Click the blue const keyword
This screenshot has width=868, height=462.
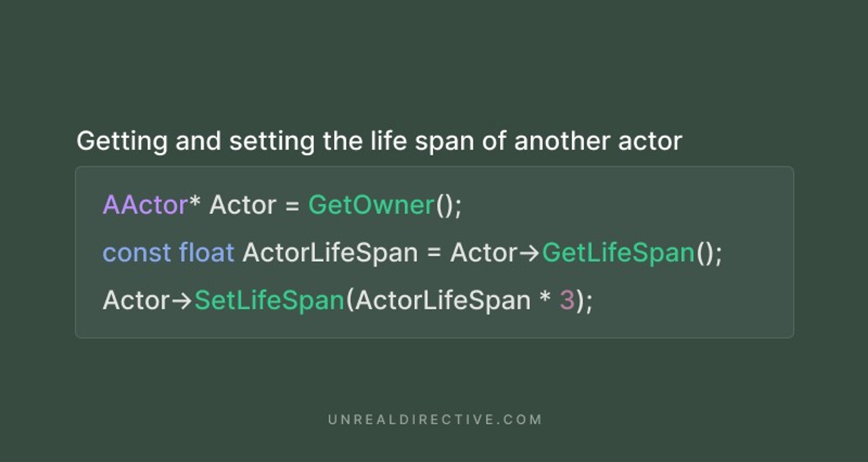(x=137, y=253)
